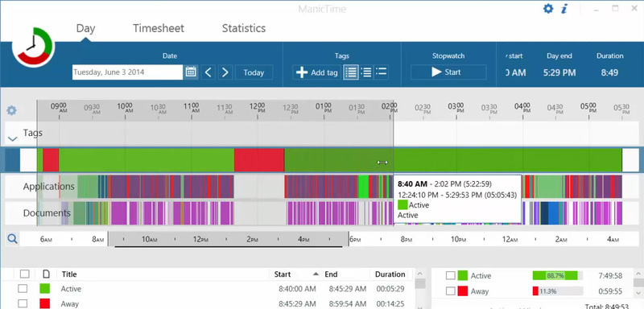This screenshot has width=644, height=309.
Task: Click the Applications timeline label
Action: pos(49,187)
